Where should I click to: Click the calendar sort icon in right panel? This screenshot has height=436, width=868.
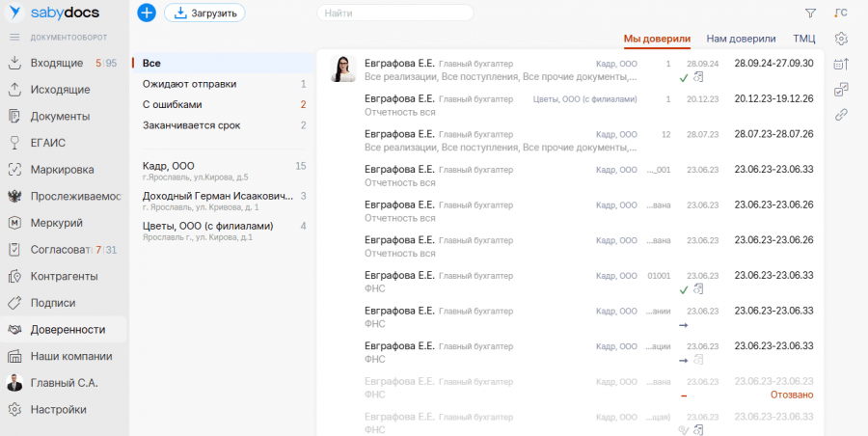(841, 65)
